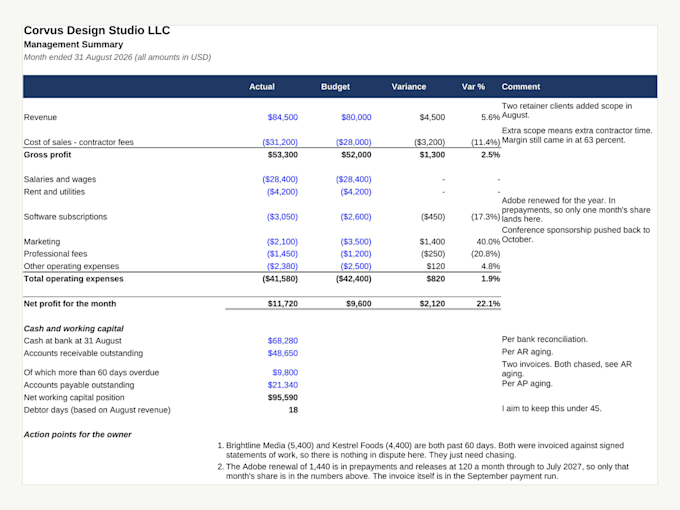Click the Gross profit budget $52,000
The image size is (680, 510).
coord(356,155)
